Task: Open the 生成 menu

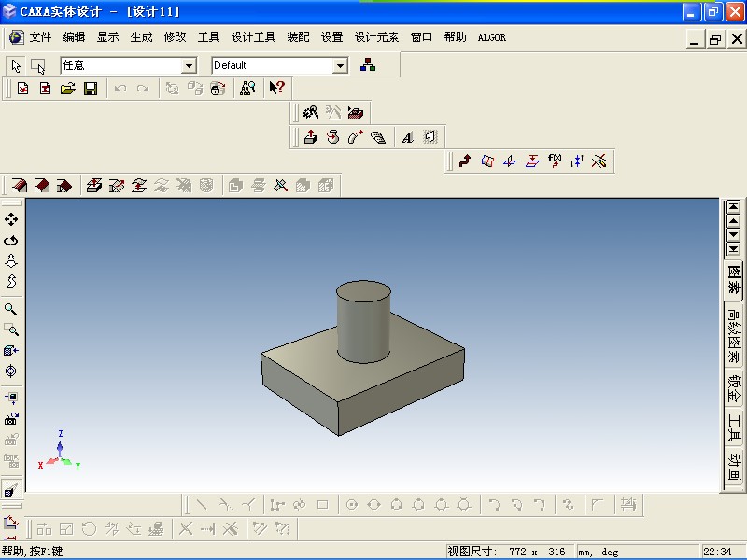Action: pyautogui.click(x=142, y=37)
